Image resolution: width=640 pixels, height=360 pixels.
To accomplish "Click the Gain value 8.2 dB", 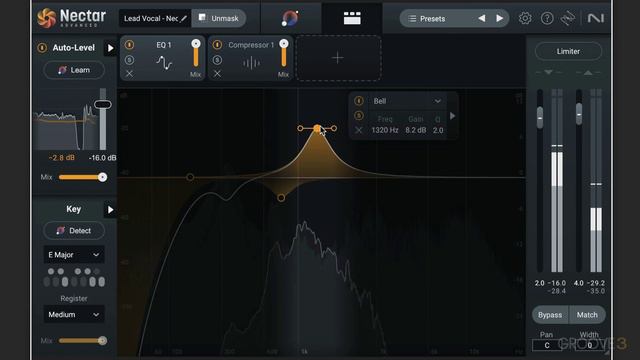I will 416,130.
